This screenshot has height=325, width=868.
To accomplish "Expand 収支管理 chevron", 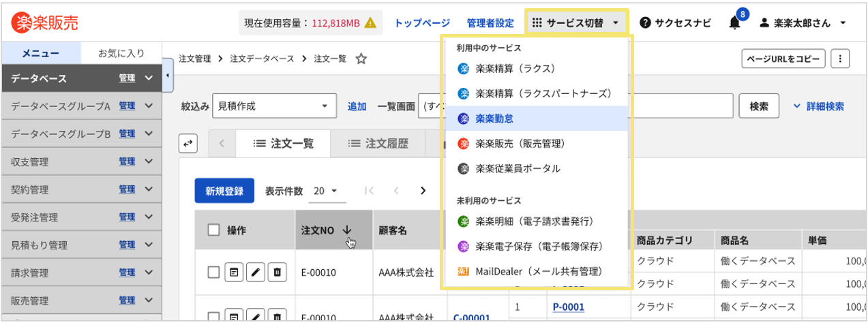I will tap(149, 162).
